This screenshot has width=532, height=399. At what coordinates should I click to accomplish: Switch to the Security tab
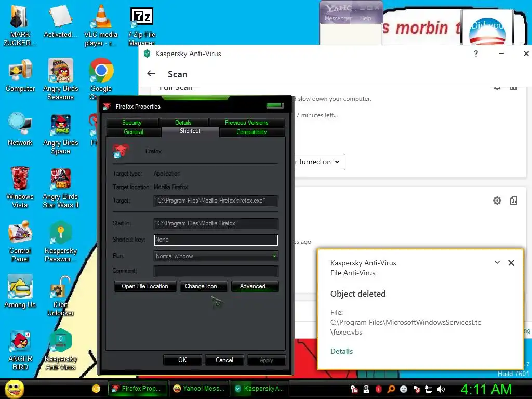tap(132, 123)
